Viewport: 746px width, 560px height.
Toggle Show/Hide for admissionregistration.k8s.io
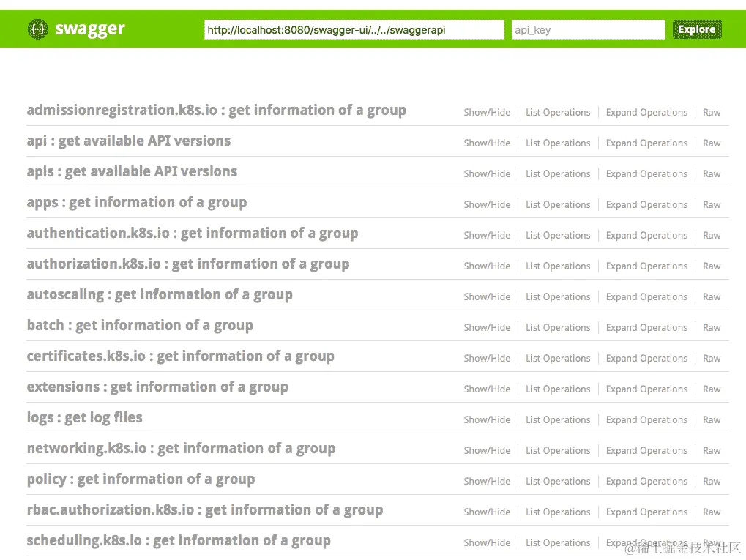coord(487,112)
